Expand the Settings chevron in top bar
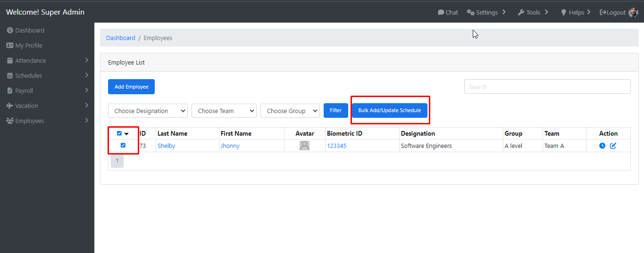 click(x=504, y=12)
